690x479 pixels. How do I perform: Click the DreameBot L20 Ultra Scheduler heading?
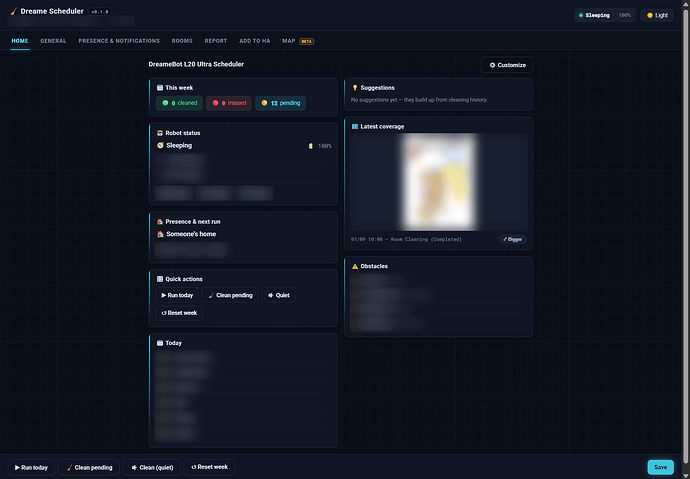click(196, 64)
